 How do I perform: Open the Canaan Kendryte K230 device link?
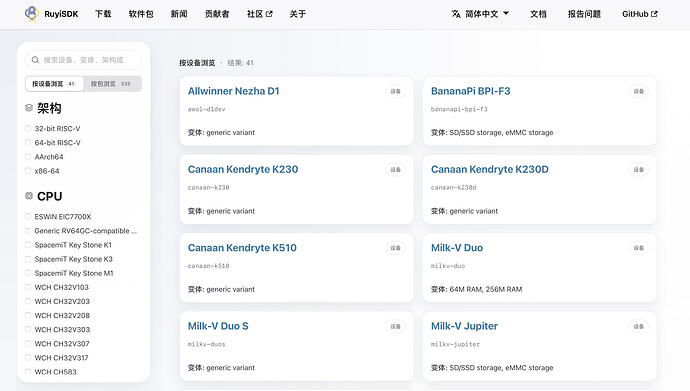click(243, 169)
